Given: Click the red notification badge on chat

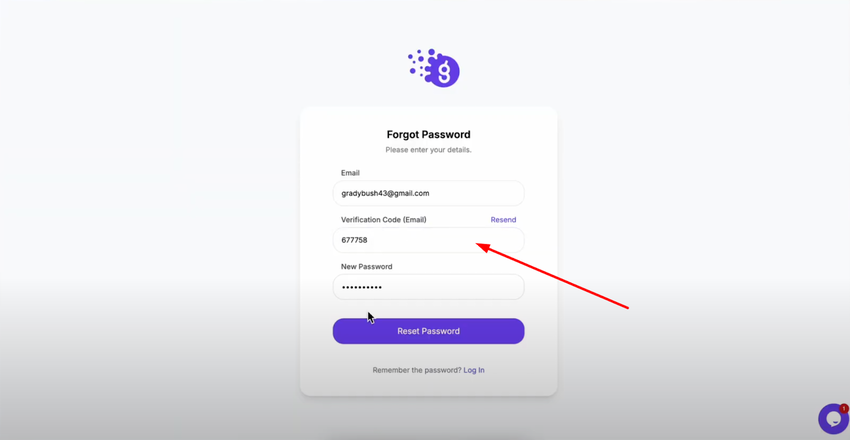Looking at the screenshot, I should coord(844,408).
